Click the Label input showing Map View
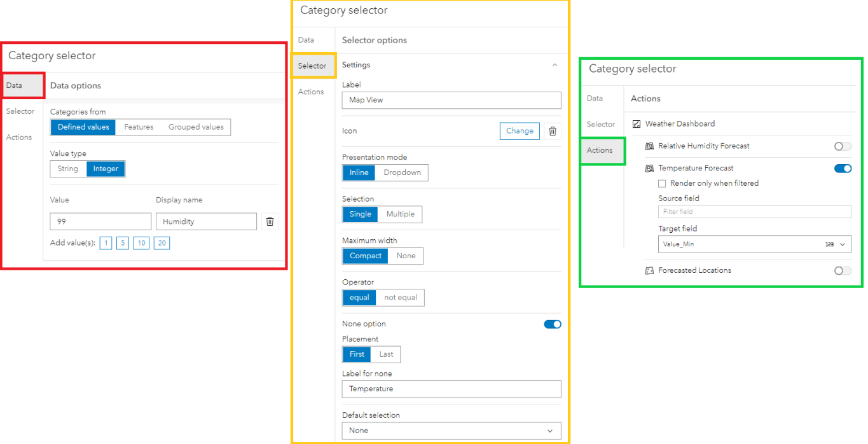 point(451,100)
